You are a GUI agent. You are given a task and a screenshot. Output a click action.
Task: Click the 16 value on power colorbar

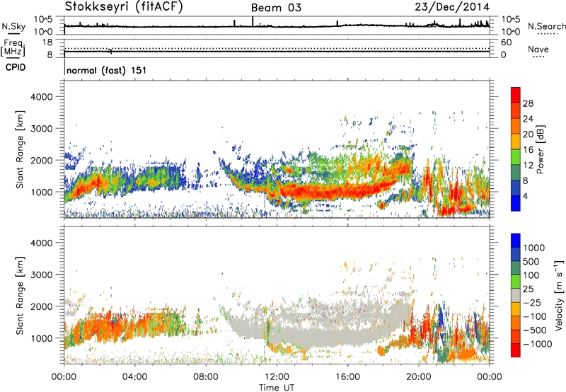point(528,150)
